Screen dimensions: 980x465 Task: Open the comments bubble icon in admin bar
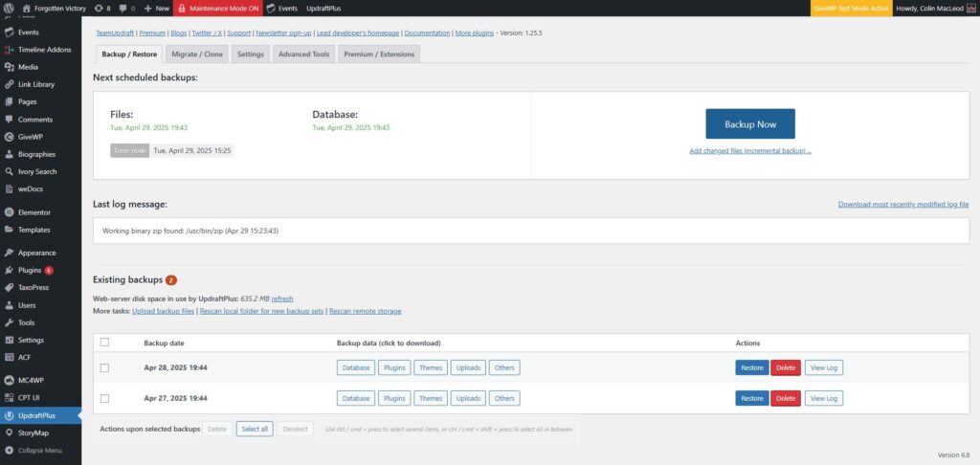[x=123, y=8]
